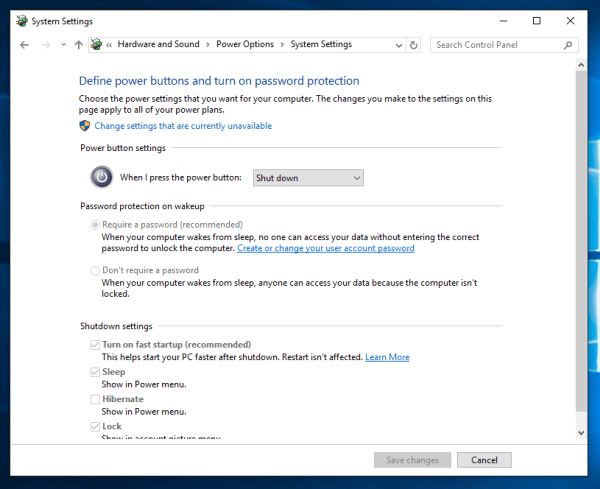Go up one level with Up arrow
600x489 pixels.
pos(79,45)
